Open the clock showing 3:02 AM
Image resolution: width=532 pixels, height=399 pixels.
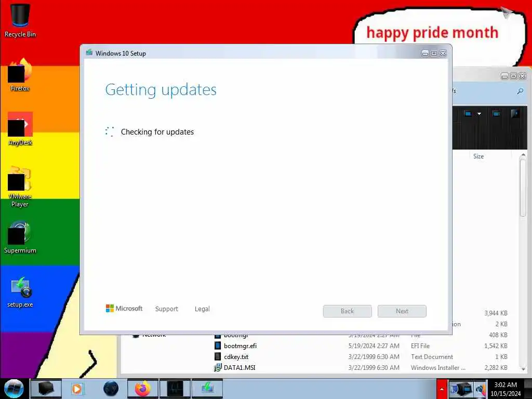tap(506, 389)
